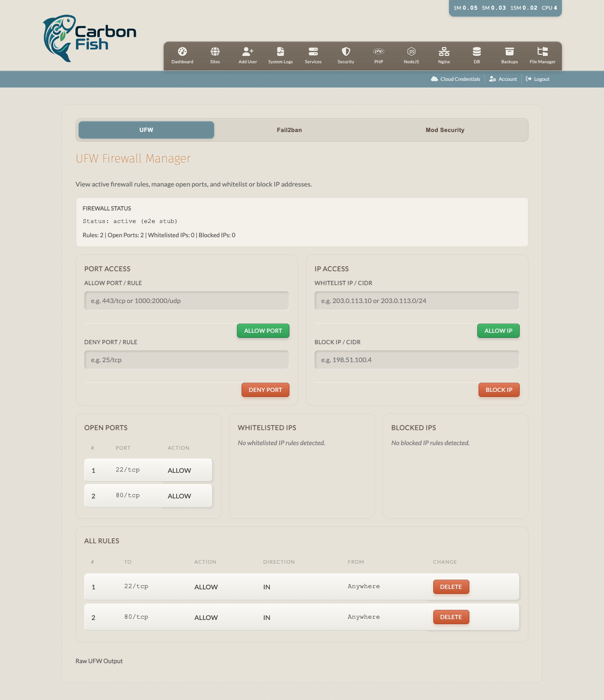Click the Deny Port button
This screenshot has width=604, height=700.
coord(266,390)
